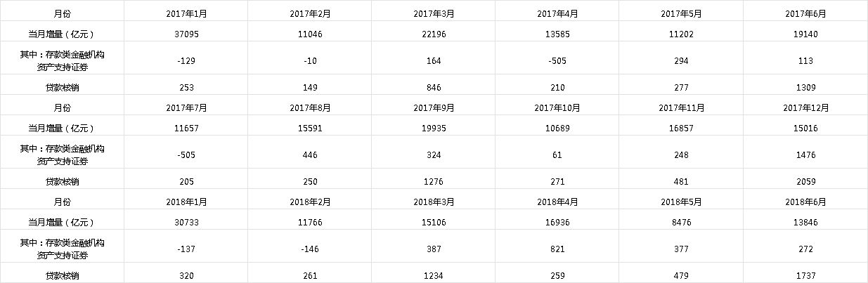The height and width of the screenshot is (283, 868).
Task: Click the value 15591 cell
Action: 310,129
